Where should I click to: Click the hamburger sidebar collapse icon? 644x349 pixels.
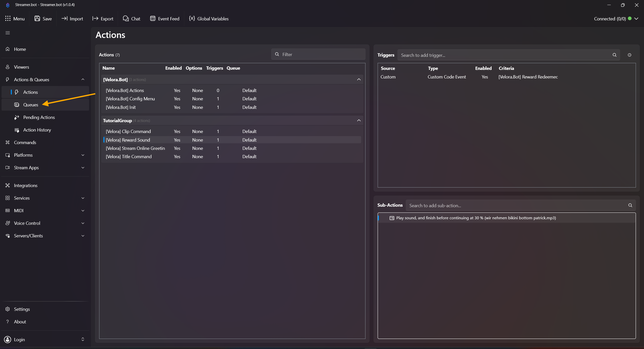[x=8, y=33]
